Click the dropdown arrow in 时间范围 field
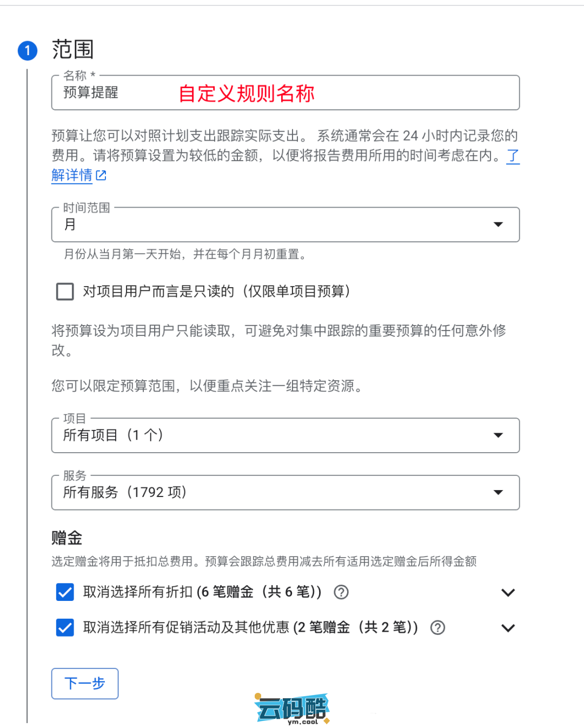 (498, 224)
